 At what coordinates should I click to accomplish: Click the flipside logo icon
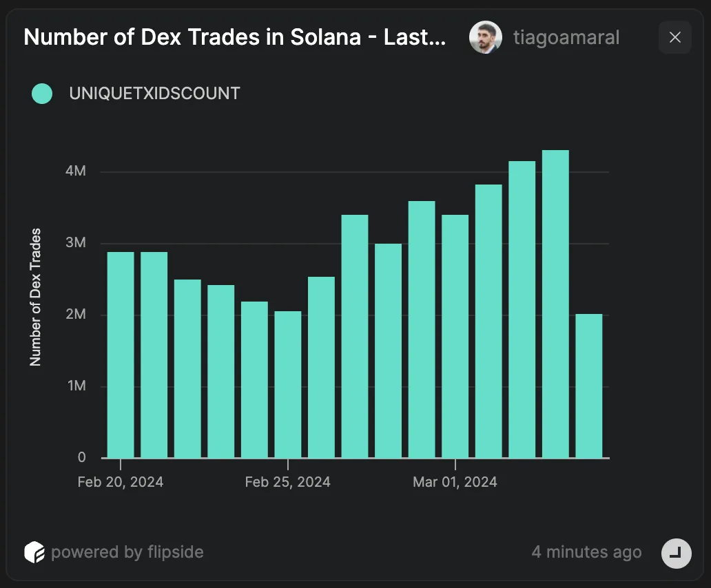(34, 552)
